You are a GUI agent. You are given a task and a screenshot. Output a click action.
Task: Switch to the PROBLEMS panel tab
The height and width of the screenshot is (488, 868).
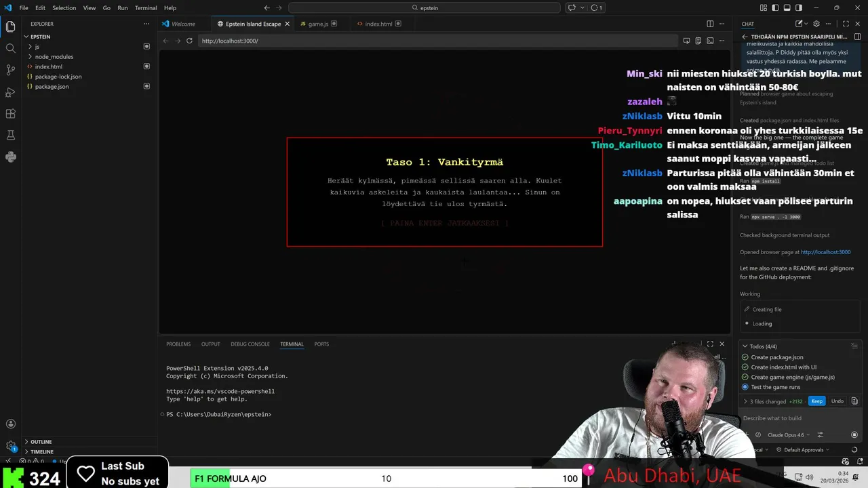178,344
